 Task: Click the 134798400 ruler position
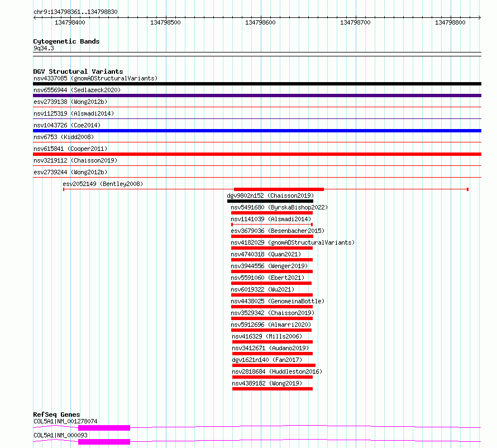70,22
